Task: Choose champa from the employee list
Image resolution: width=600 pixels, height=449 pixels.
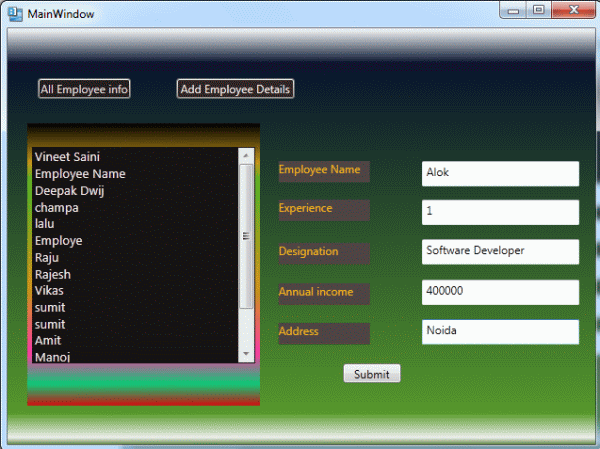Action: click(x=135, y=207)
